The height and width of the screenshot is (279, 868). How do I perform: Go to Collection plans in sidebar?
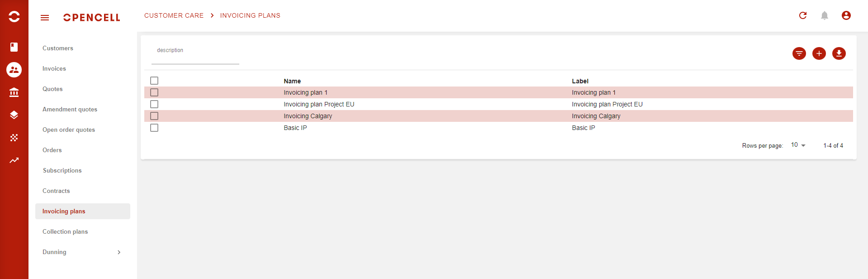[x=65, y=232]
